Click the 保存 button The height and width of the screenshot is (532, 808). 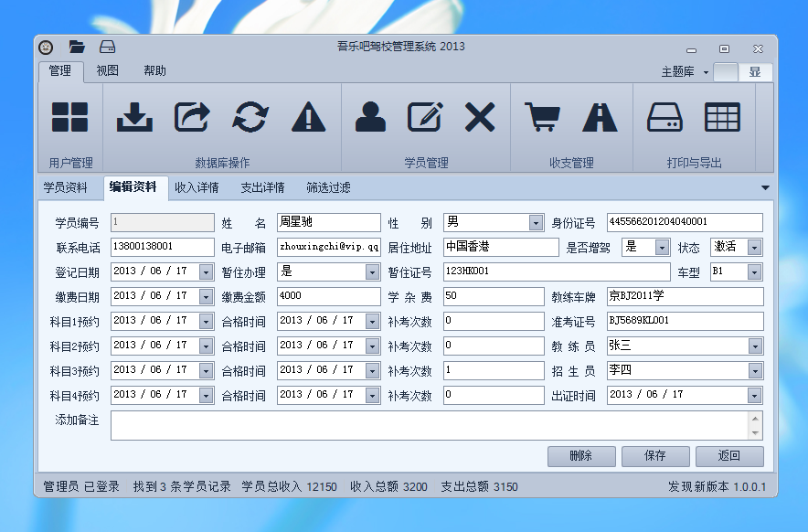(x=655, y=456)
